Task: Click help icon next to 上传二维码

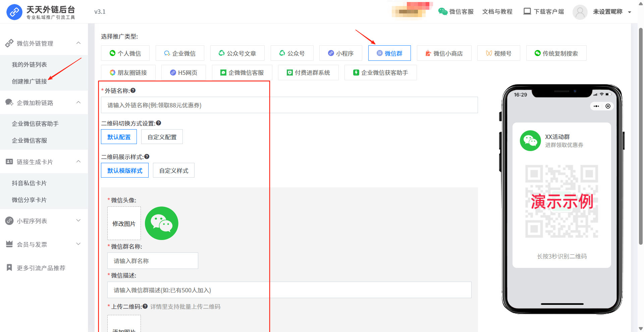Action: click(145, 306)
